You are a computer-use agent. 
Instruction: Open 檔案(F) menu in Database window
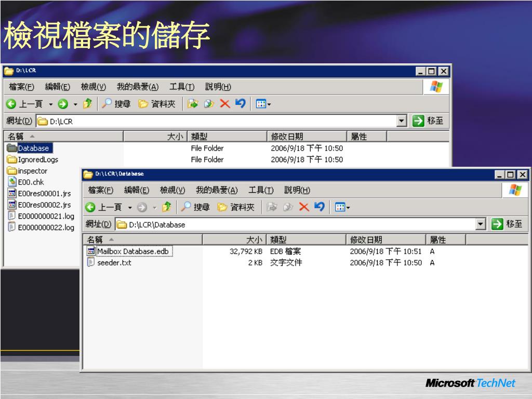pos(101,190)
